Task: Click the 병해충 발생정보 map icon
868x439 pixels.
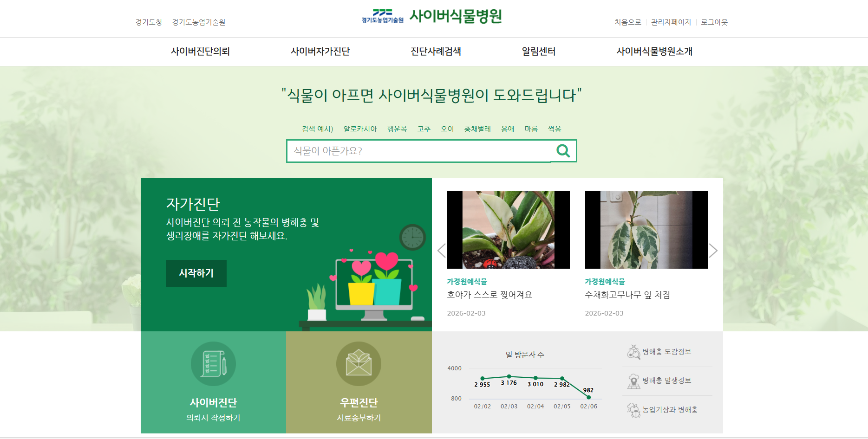Action: point(634,381)
